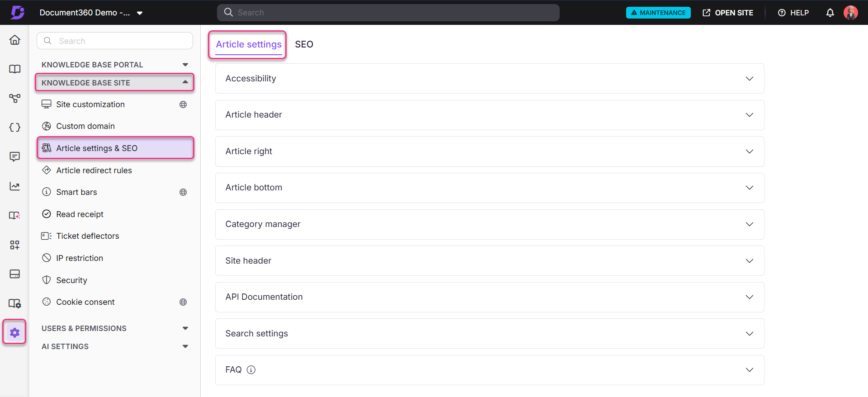Click the cookie icon next to Cookie consent

(47, 302)
